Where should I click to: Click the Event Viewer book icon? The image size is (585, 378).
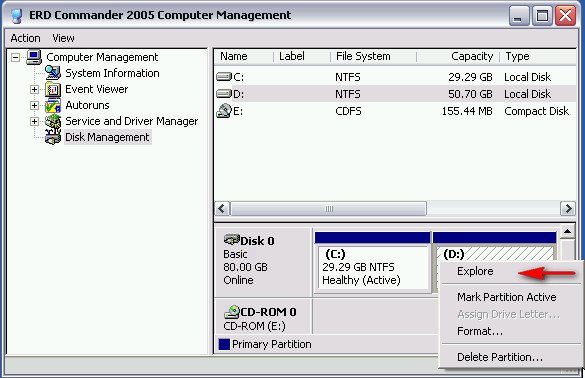click(53, 89)
